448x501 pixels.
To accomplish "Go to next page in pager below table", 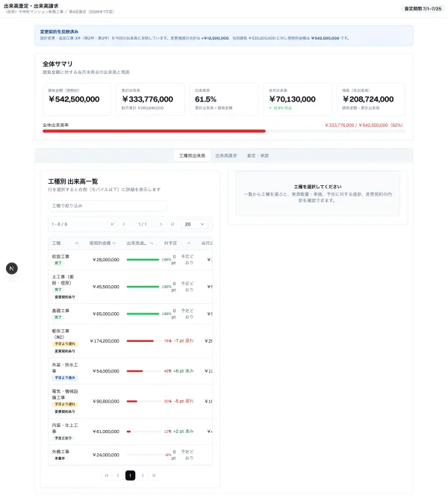I will click(x=143, y=476).
